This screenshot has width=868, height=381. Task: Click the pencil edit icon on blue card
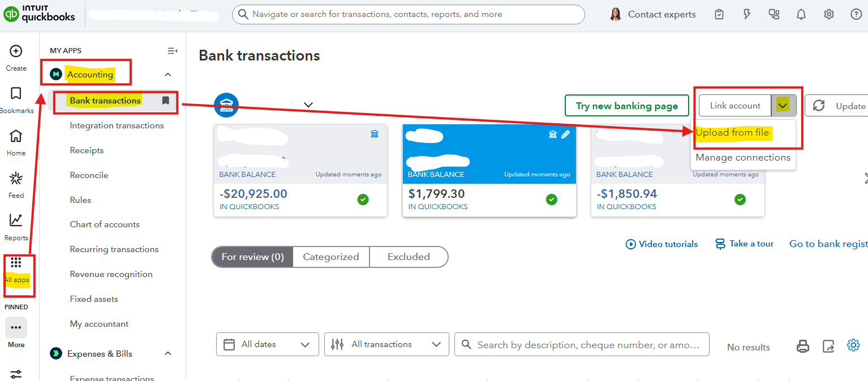565,135
